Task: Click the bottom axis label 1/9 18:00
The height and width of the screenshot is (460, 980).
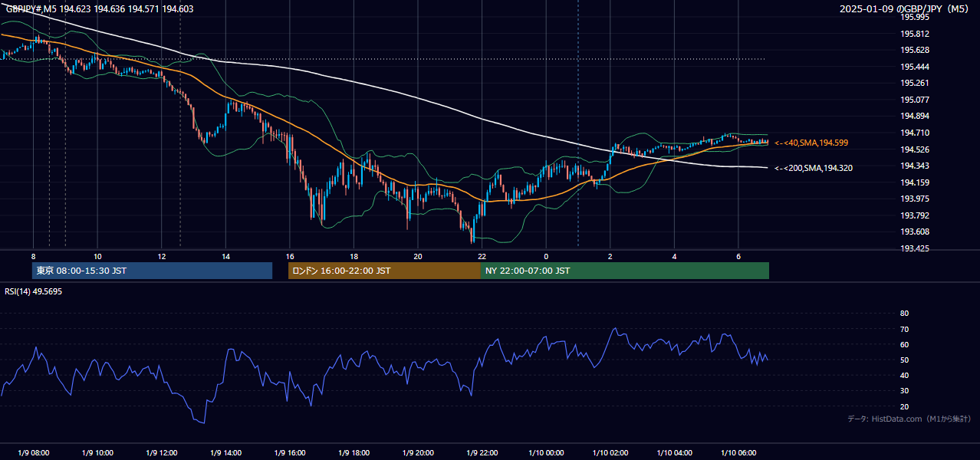Action: point(354,452)
